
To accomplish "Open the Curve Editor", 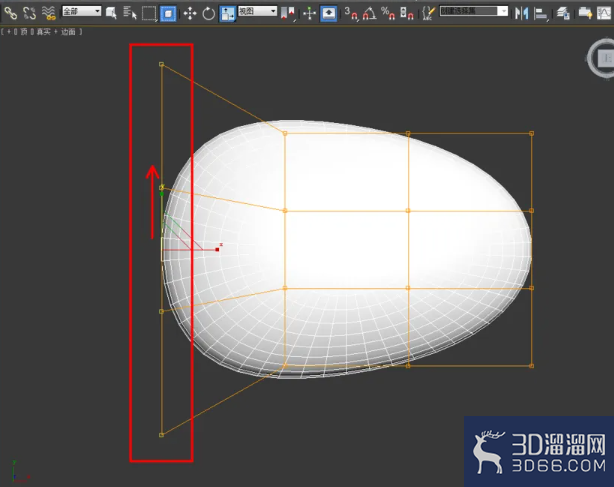I will tap(605, 14).
